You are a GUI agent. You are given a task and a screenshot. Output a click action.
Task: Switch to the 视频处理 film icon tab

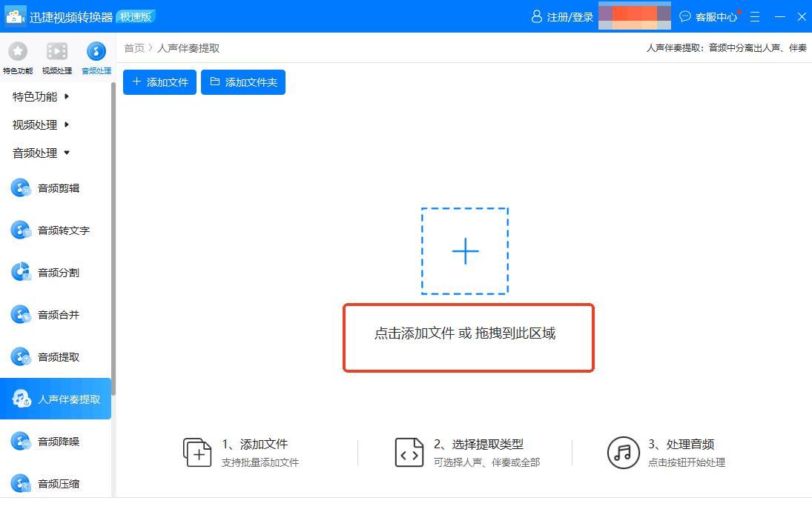[x=57, y=57]
